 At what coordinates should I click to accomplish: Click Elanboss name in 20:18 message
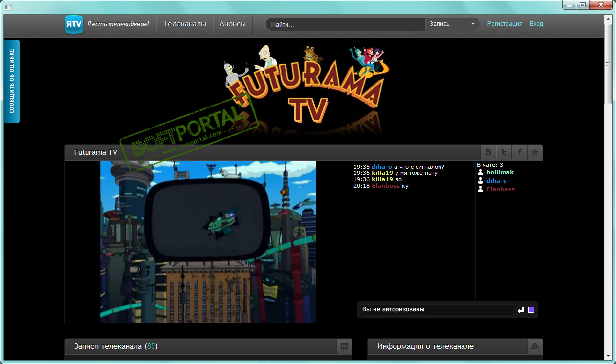(386, 186)
